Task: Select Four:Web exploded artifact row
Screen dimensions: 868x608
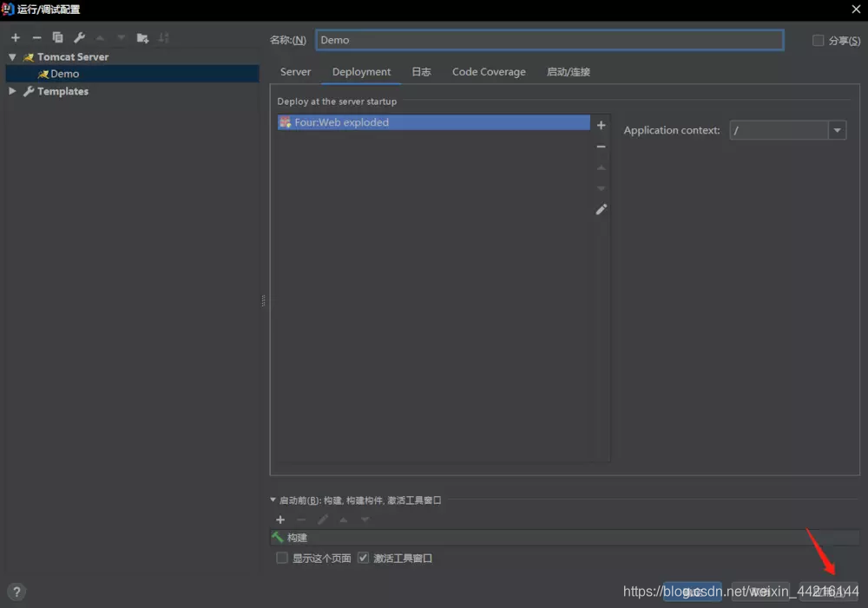Action: coord(433,122)
